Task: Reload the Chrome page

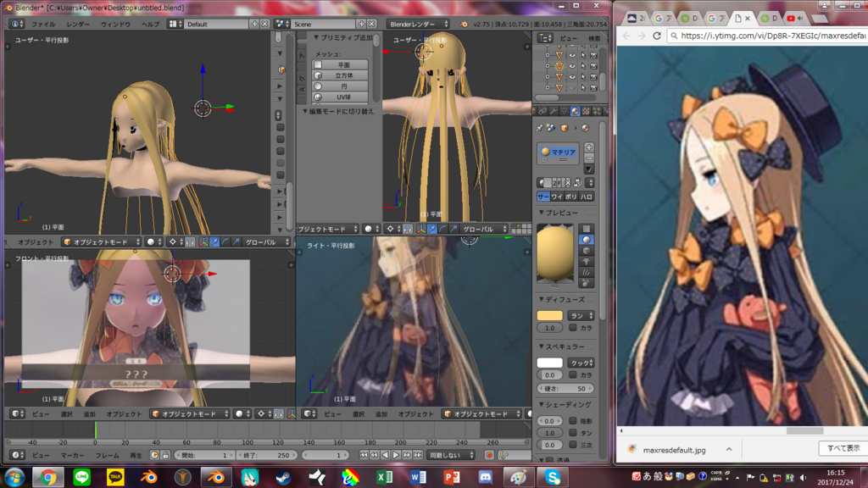Action: point(657,36)
